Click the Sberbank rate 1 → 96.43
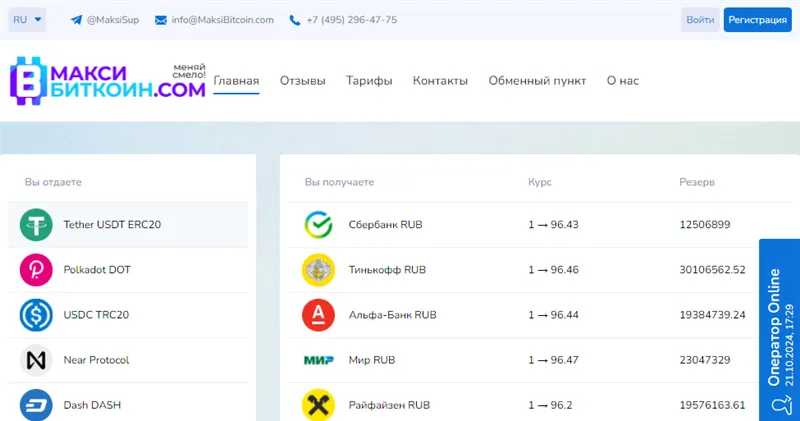This screenshot has height=421, width=800. (554, 225)
